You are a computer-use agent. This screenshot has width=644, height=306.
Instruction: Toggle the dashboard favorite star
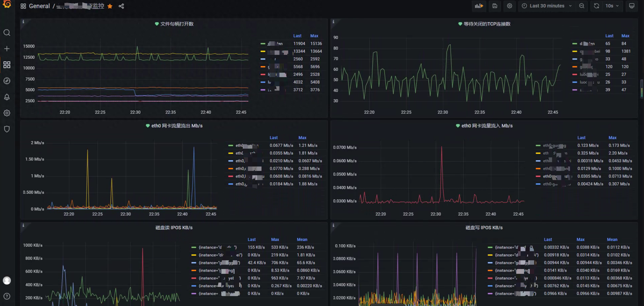click(110, 6)
